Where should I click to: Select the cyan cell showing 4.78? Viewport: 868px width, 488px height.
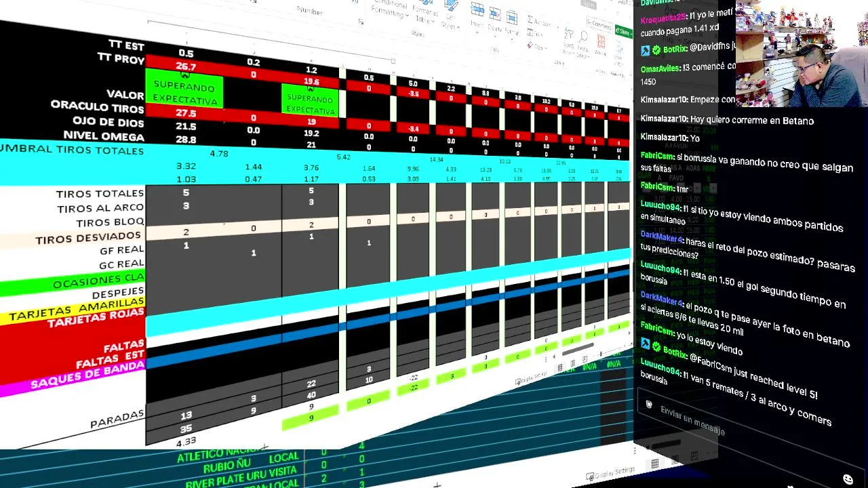[218, 154]
